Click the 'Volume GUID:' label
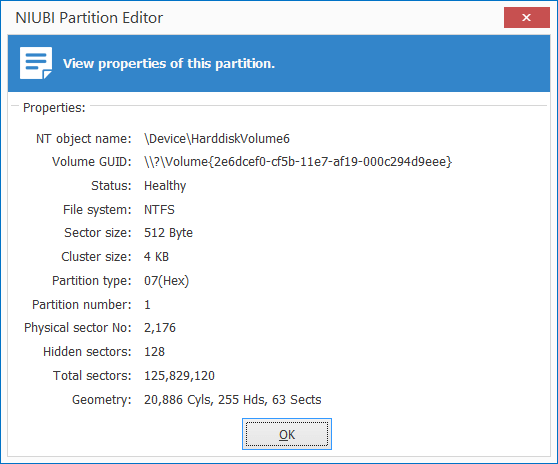Screen dimensions: 558x464 (92, 162)
